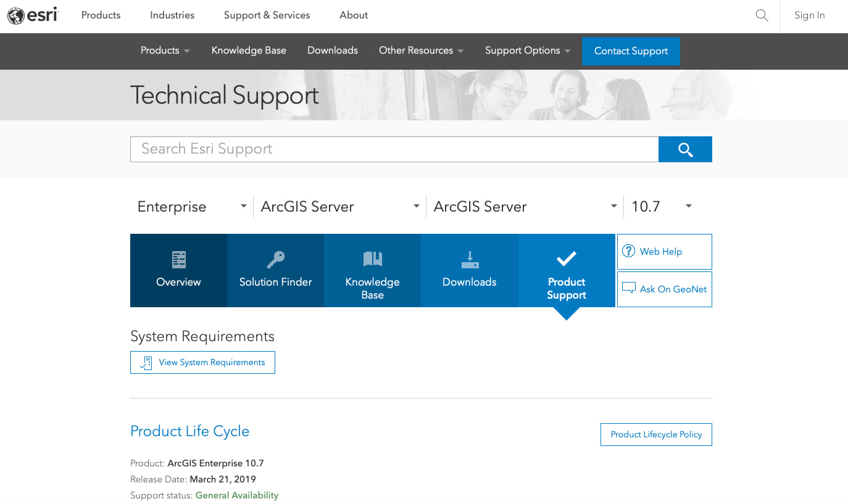Open the Support Options menu
The image size is (848, 504).
pyautogui.click(x=528, y=51)
